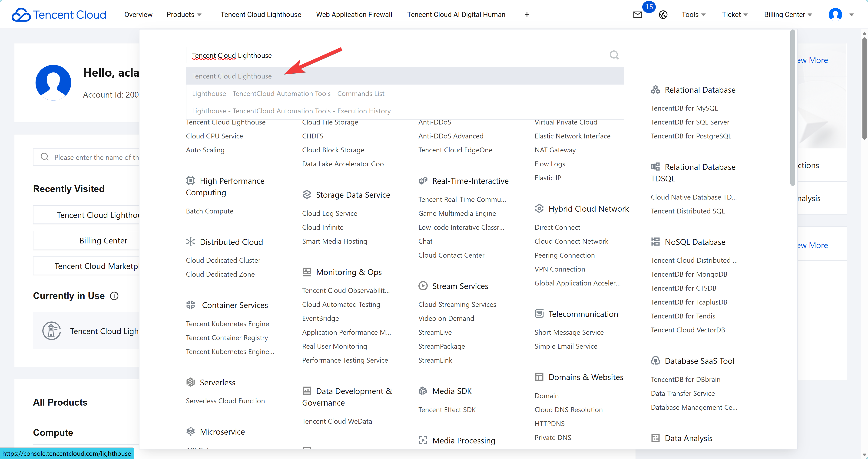The height and width of the screenshot is (459, 868).
Task: Click the Data Analysis category icon
Action: tap(655, 438)
